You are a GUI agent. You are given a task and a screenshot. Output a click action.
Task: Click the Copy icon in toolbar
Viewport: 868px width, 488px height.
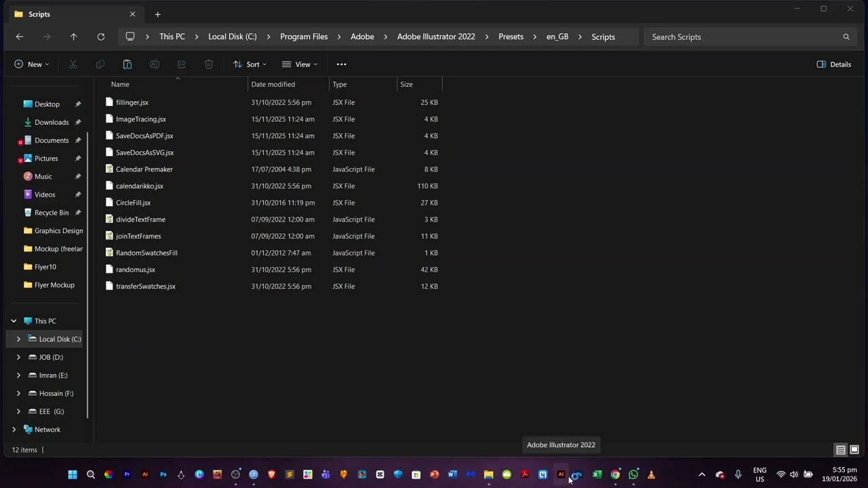click(100, 64)
